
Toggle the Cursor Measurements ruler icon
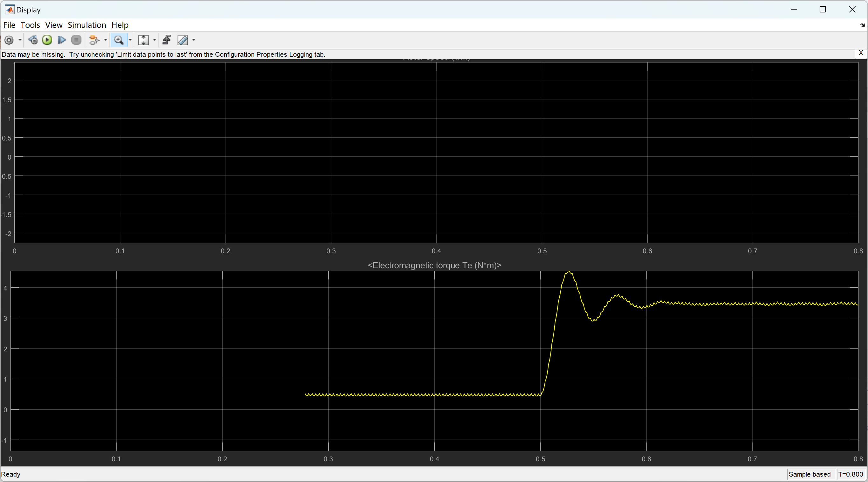183,40
